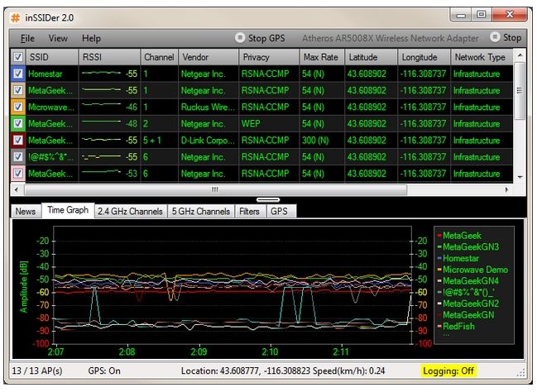Click the Logging: Off status indicator
Screen dimensions: 537x392
[448, 370]
